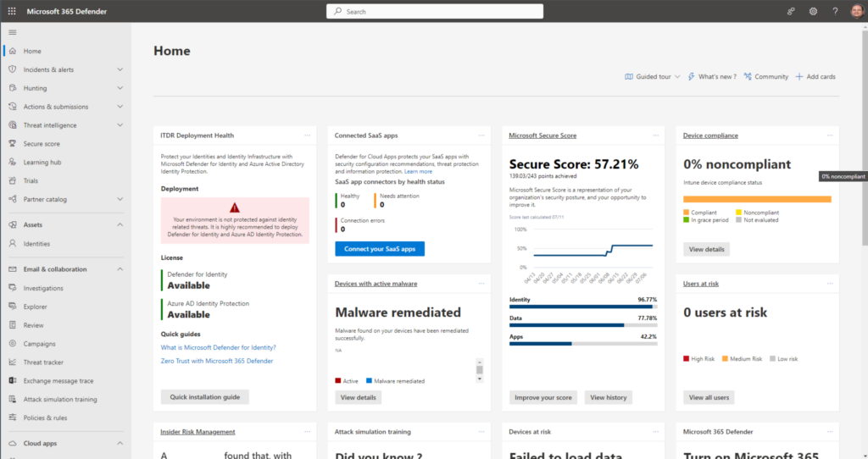Click the red High Risk legend swatch
This screenshot has height=459, width=868.
(x=687, y=359)
